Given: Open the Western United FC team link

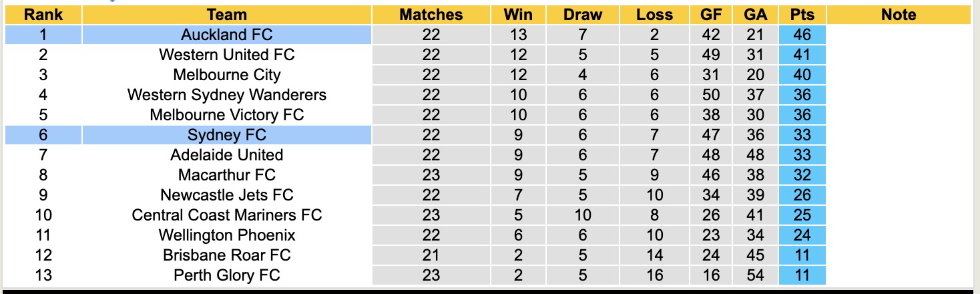Looking at the screenshot, I should 226,55.
